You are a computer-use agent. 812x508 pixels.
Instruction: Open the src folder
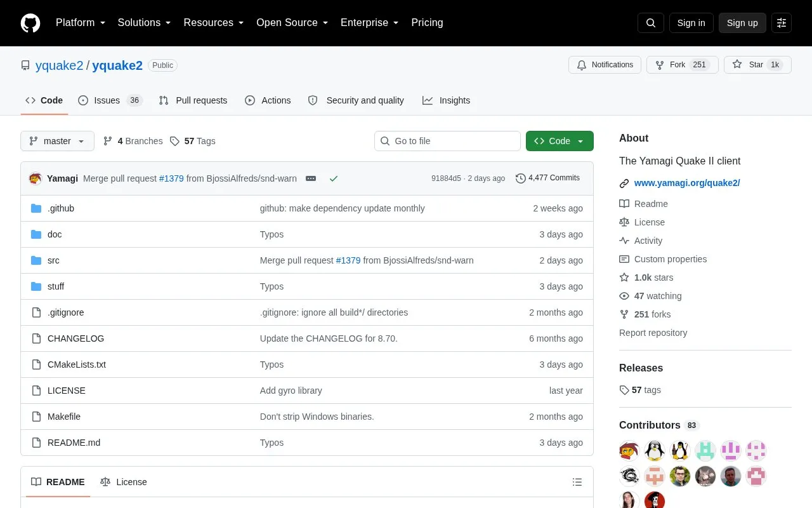point(53,260)
